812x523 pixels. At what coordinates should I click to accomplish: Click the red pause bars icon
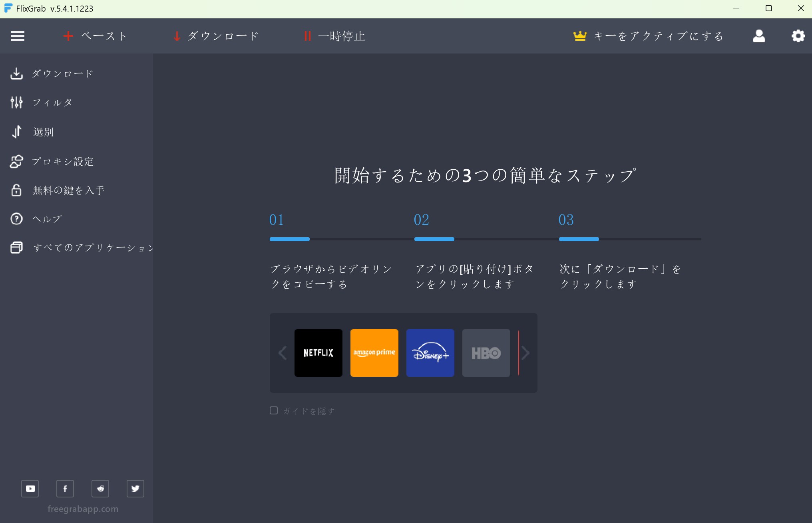pos(307,36)
